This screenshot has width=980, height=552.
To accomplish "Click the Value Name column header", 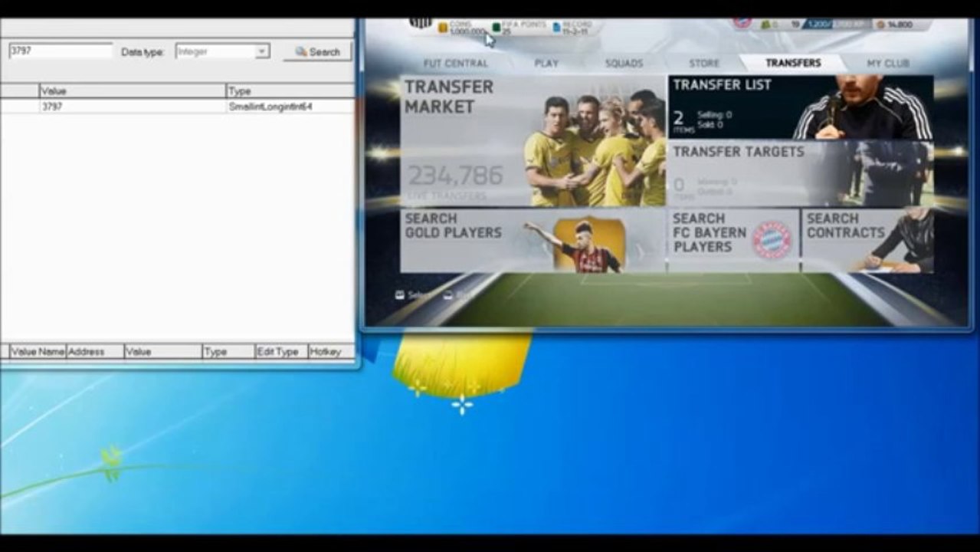I will (x=38, y=352).
